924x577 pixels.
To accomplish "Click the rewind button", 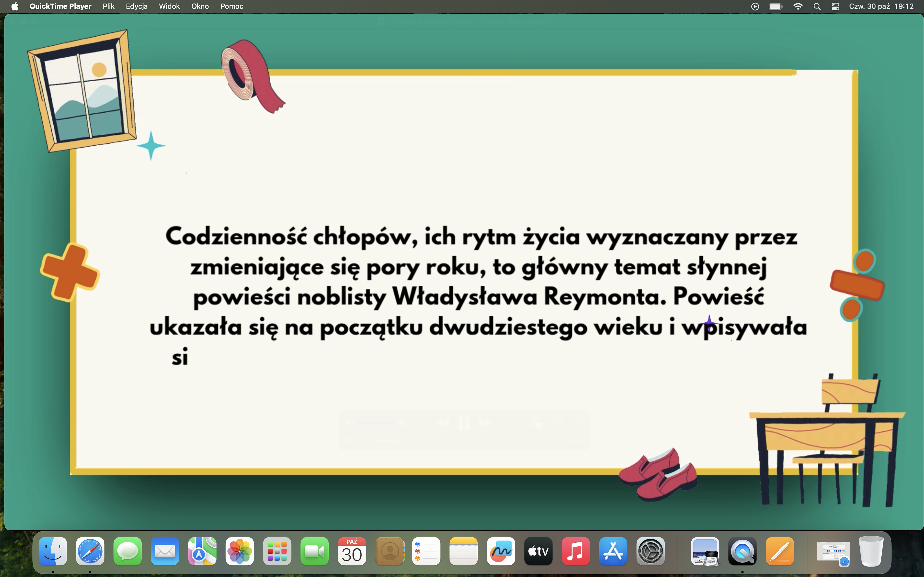I will (x=443, y=423).
